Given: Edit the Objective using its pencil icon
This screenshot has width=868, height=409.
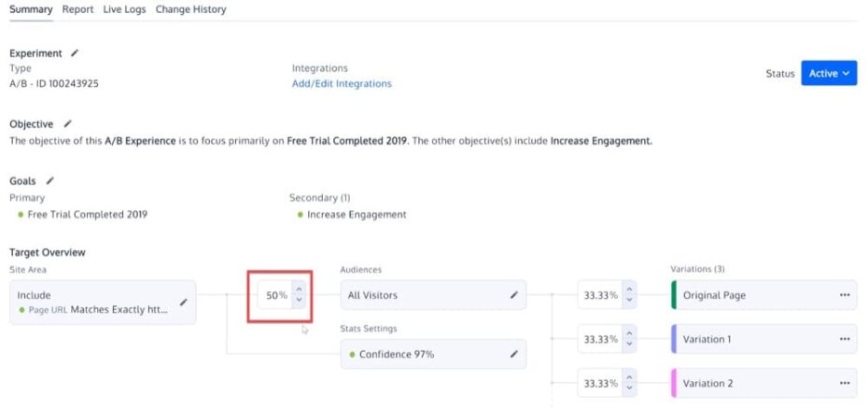Looking at the screenshot, I should click(x=67, y=123).
